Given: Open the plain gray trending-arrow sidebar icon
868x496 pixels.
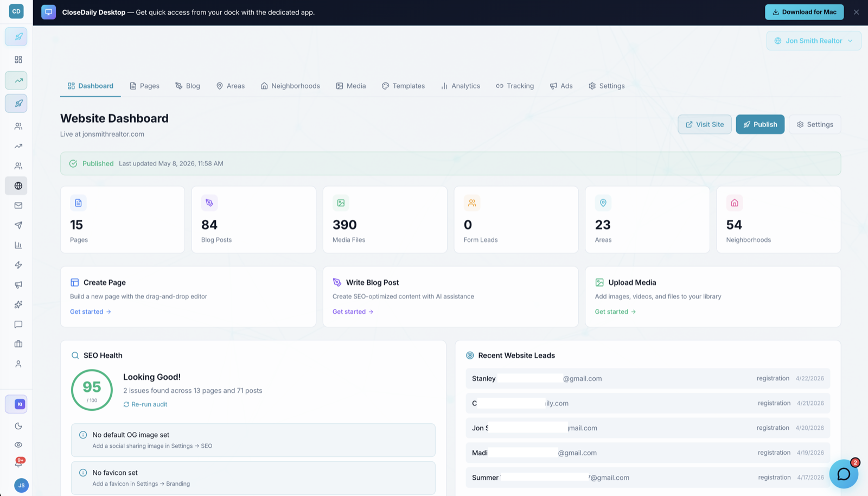Looking at the screenshot, I should 18,146.
